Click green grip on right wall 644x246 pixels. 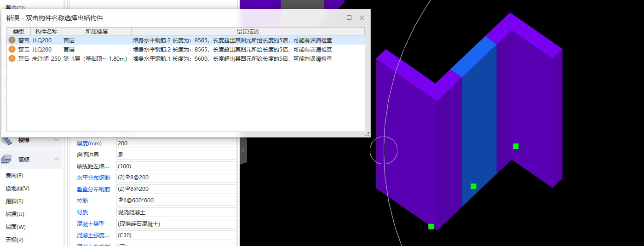[516, 146]
